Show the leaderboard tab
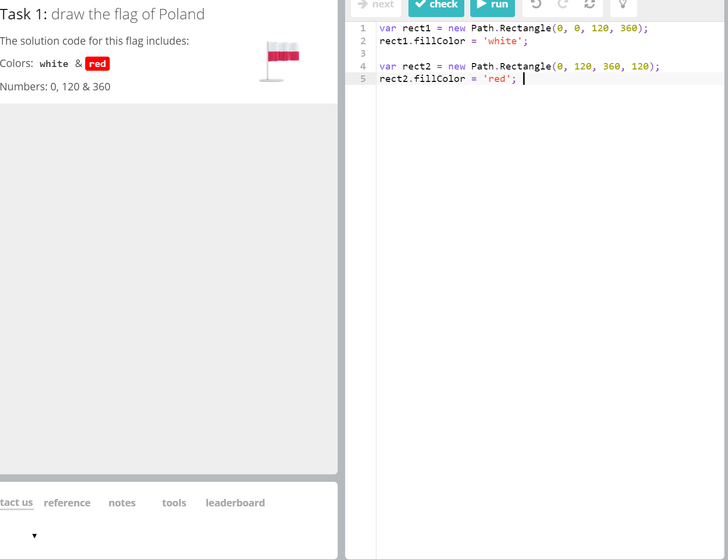The image size is (728, 560). pyautogui.click(x=235, y=503)
